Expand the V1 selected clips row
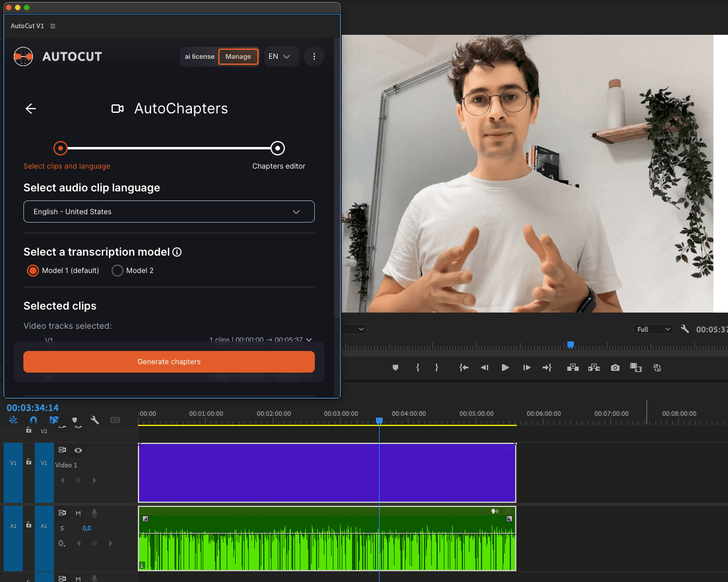The image size is (728, 582). pyautogui.click(x=309, y=340)
